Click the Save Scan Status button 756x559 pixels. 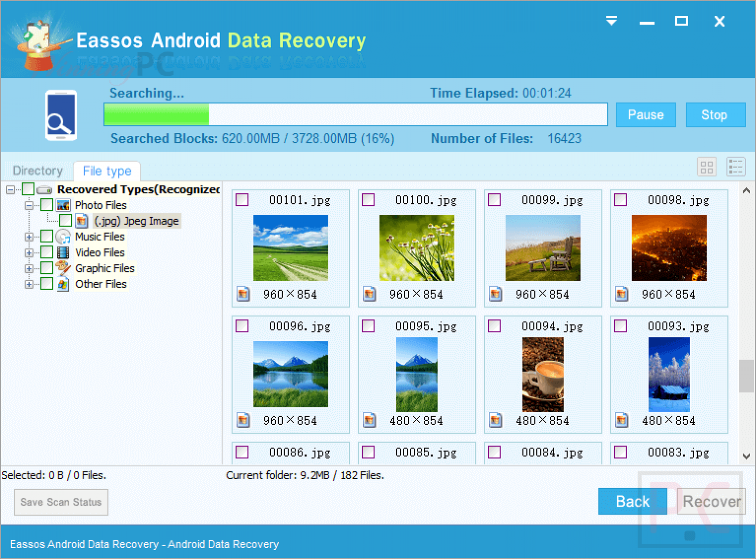61,502
